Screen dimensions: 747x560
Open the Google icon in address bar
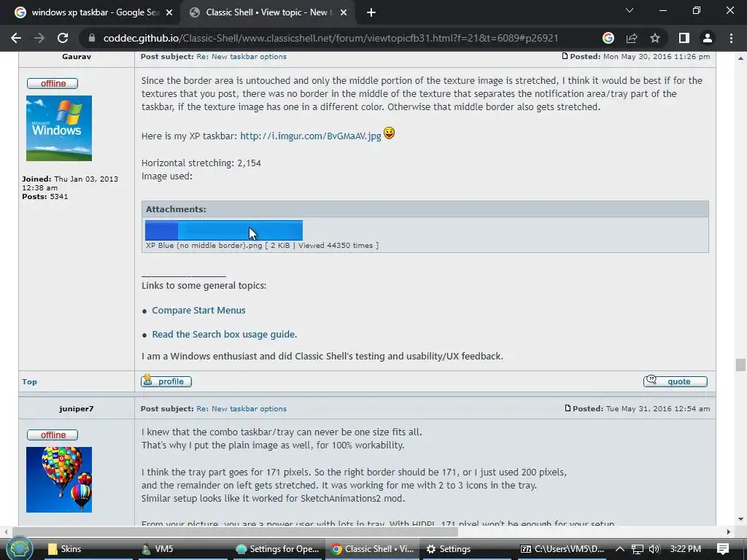[x=608, y=38]
